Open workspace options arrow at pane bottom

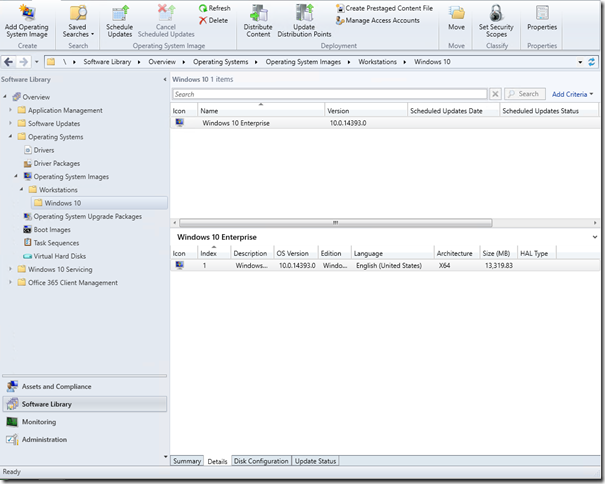click(x=166, y=457)
